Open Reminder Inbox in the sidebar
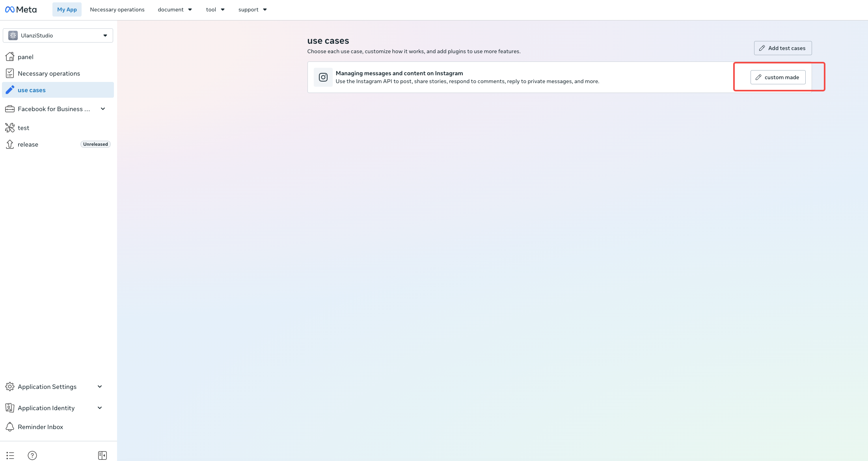The width and height of the screenshot is (868, 461). (58, 427)
